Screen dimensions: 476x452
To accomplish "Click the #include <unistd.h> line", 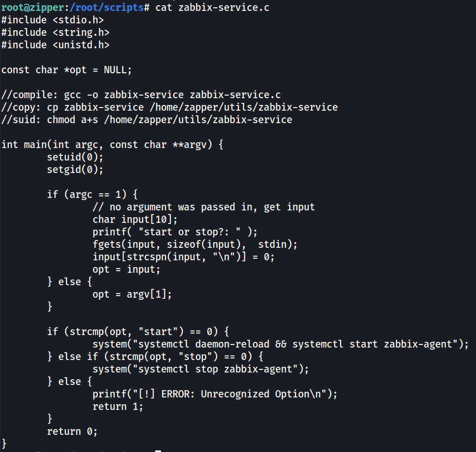I will tap(55, 45).
